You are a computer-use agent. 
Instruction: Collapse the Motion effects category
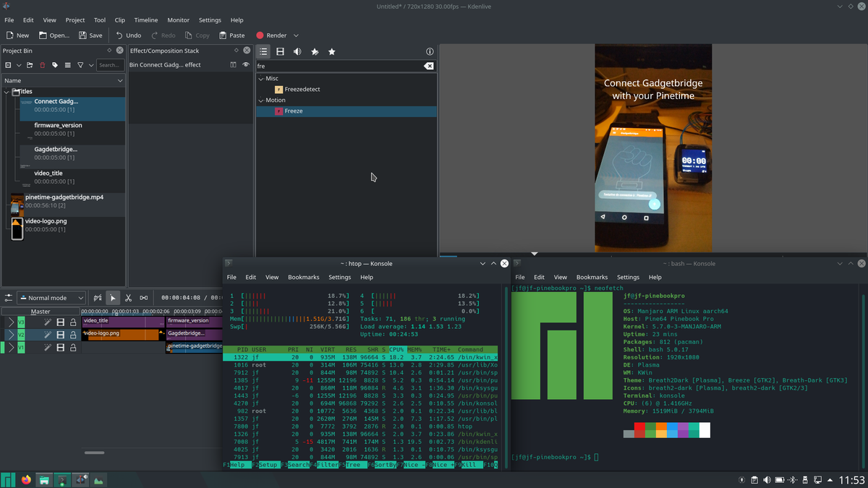click(261, 100)
